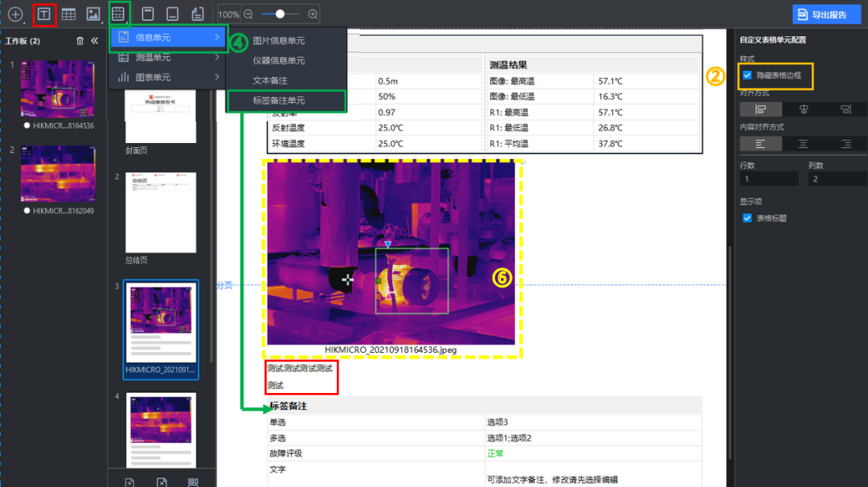Viewport: 868px width, 487px height.
Task: Click the 选项3 single-choice value
Action: tap(497, 422)
